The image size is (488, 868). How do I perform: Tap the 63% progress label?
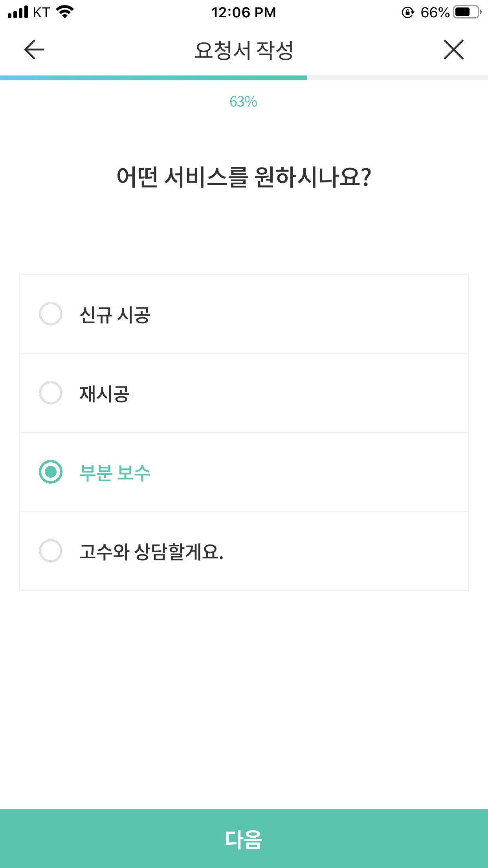(244, 102)
